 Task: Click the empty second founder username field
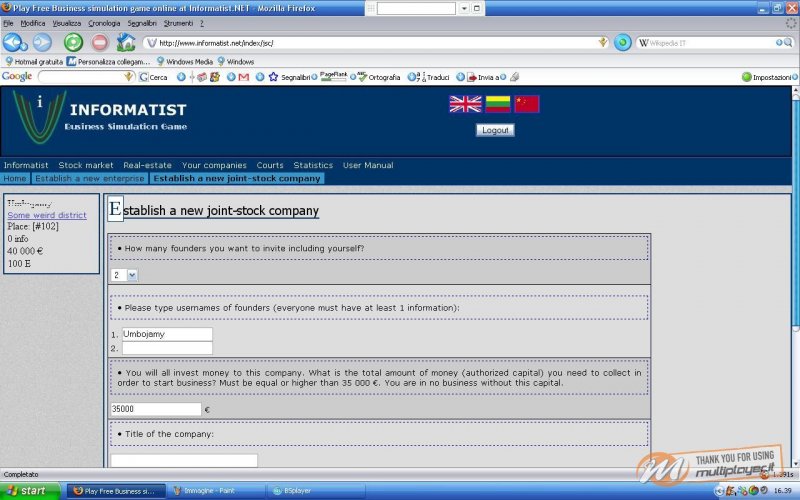[x=167, y=348]
